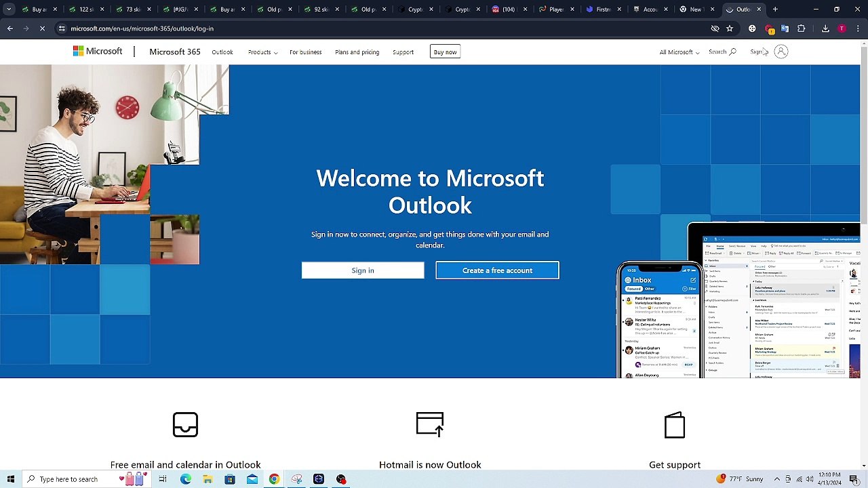Open the Chrome three-dot menu
868x488 pixels.
point(858,28)
